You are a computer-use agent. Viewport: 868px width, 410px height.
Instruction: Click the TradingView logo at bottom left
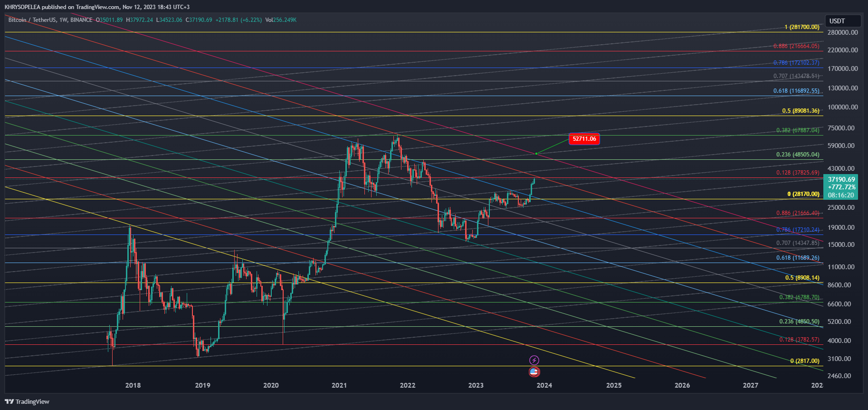[27, 401]
